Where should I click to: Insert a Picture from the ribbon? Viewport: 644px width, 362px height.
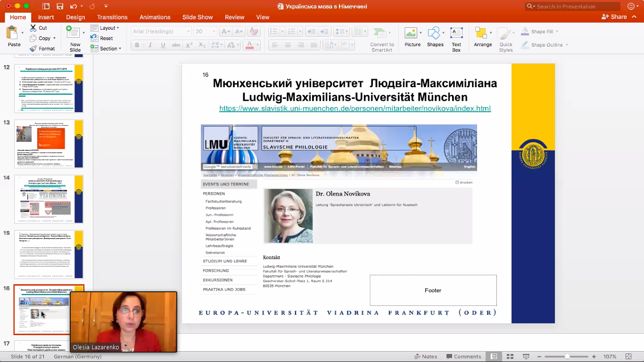(x=412, y=38)
